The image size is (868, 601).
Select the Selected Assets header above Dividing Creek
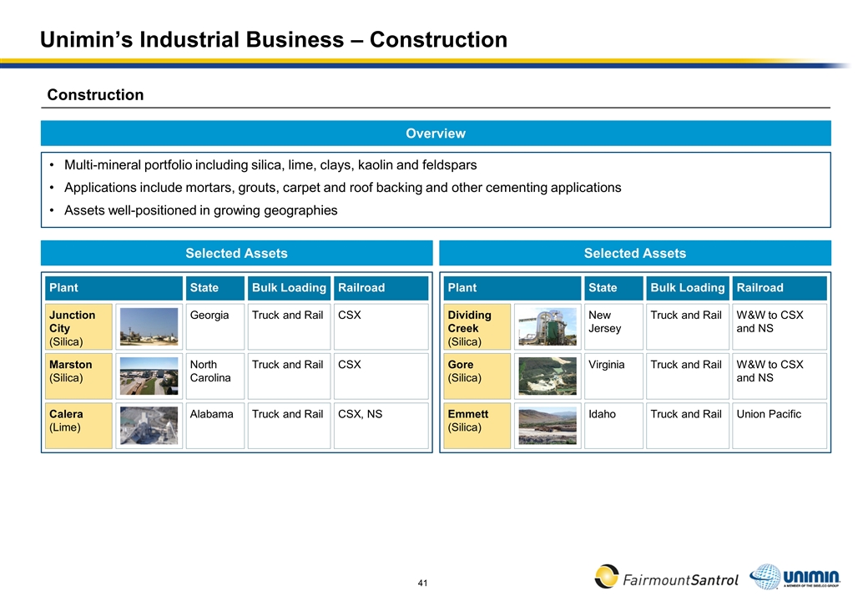tap(634, 253)
